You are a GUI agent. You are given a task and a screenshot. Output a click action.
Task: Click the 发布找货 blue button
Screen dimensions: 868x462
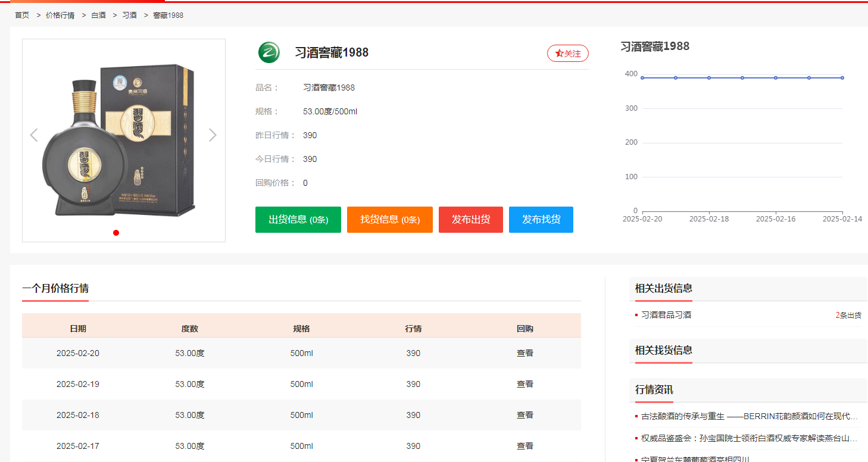pos(541,220)
